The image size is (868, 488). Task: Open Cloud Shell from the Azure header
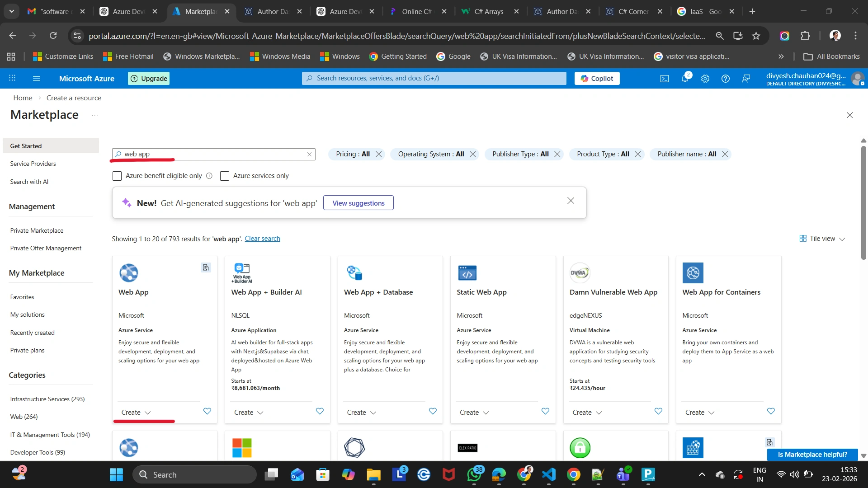[665, 79]
